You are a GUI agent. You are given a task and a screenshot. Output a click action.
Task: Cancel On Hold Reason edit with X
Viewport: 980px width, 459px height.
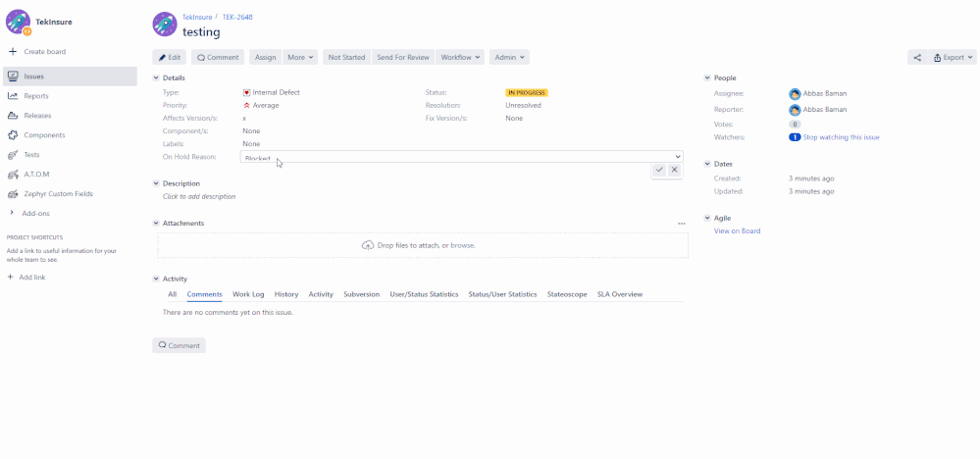[674, 170]
